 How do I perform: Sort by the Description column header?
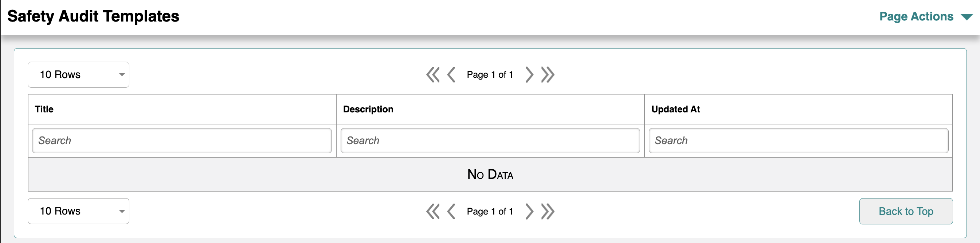368,109
